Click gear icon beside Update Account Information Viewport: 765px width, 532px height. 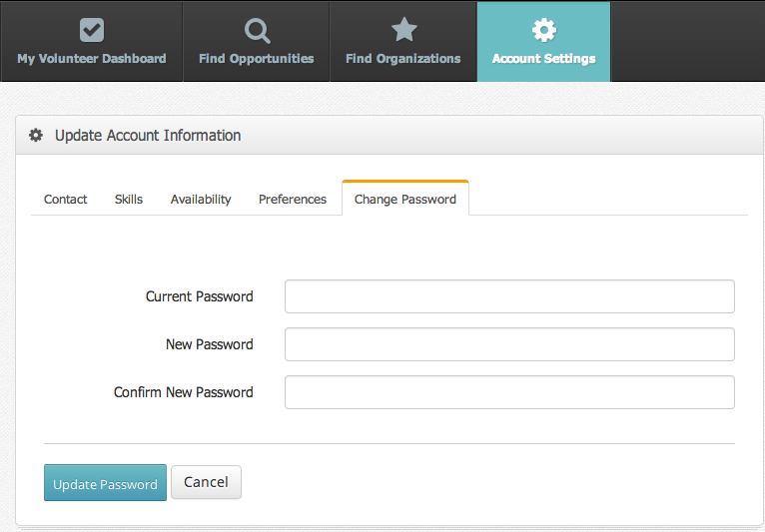coord(36,135)
